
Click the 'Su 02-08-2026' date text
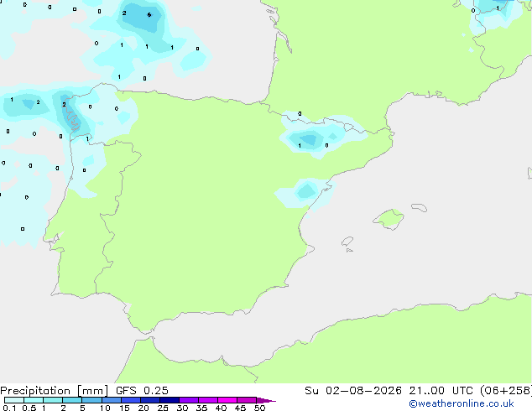tap(353, 391)
